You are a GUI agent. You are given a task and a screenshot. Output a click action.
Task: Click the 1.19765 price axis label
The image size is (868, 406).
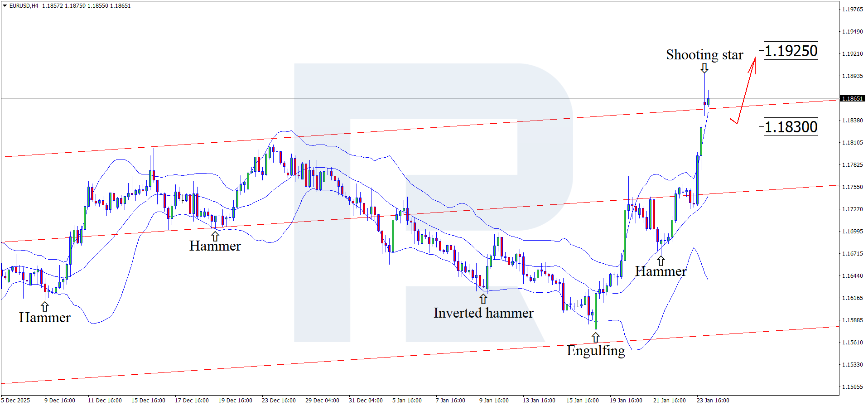coord(852,10)
